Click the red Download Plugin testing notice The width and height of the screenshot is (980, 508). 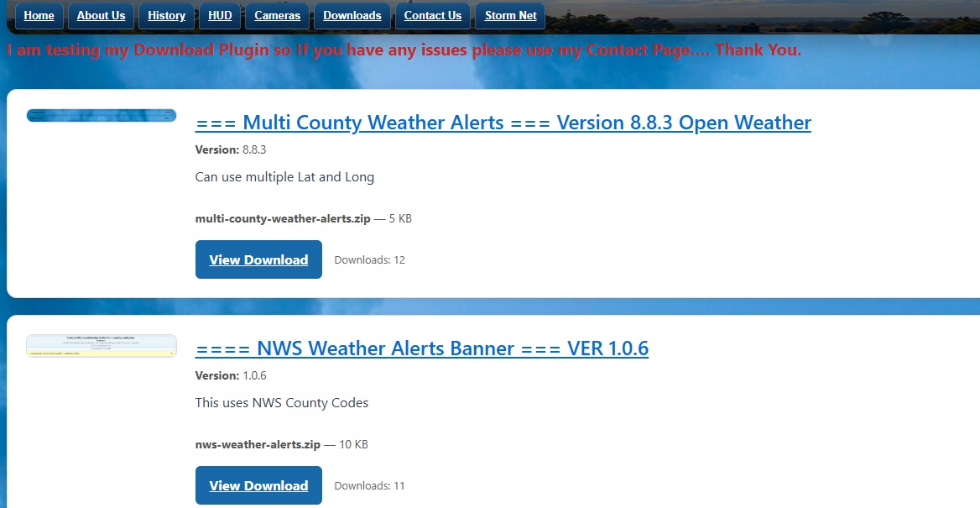(404, 50)
